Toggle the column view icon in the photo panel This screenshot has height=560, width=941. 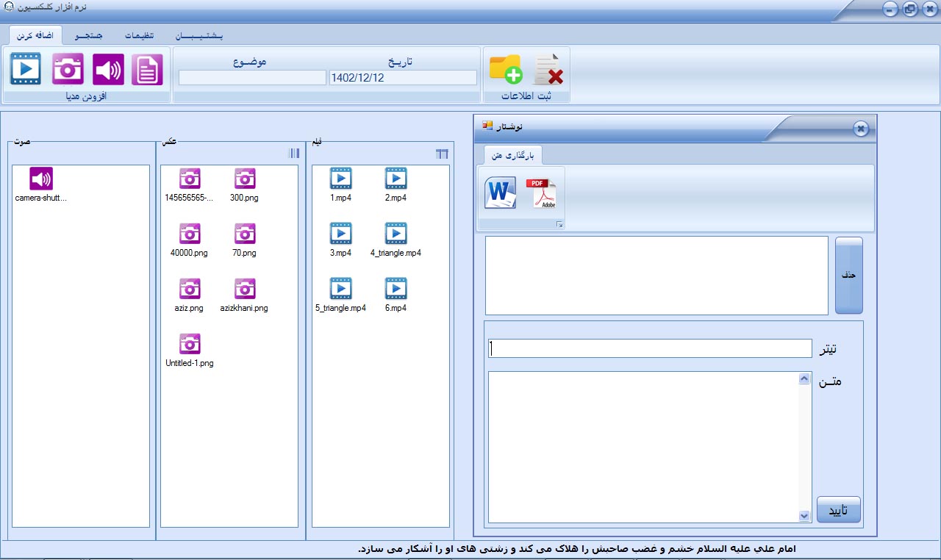[x=294, y=154]
